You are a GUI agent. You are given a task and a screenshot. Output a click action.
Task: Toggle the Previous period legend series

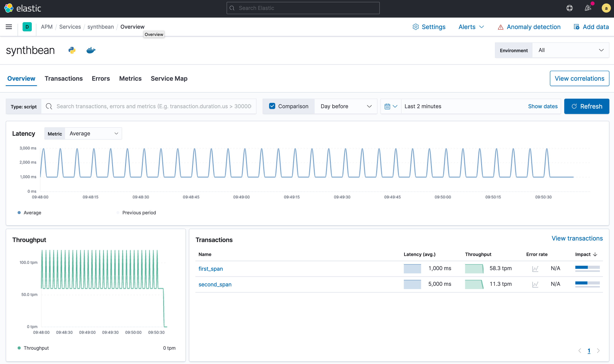click(136, 213)
